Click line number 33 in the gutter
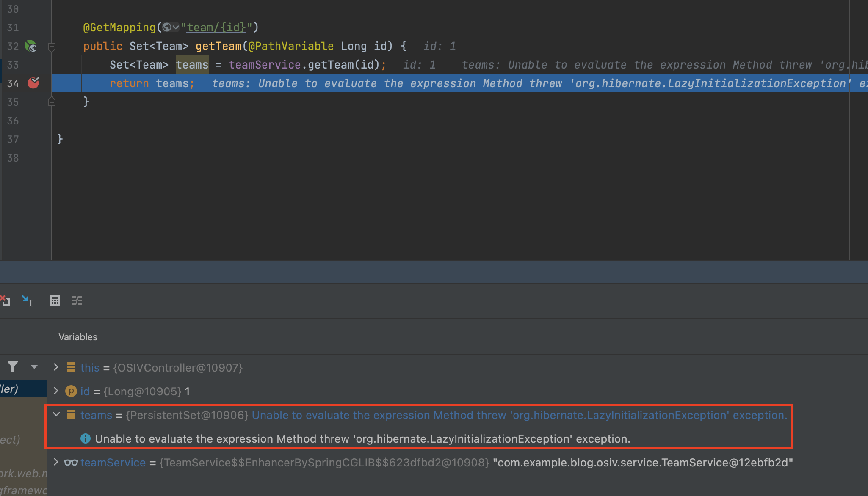The height and width of the screenshot is (496, 868). click(x=13, y=65)
